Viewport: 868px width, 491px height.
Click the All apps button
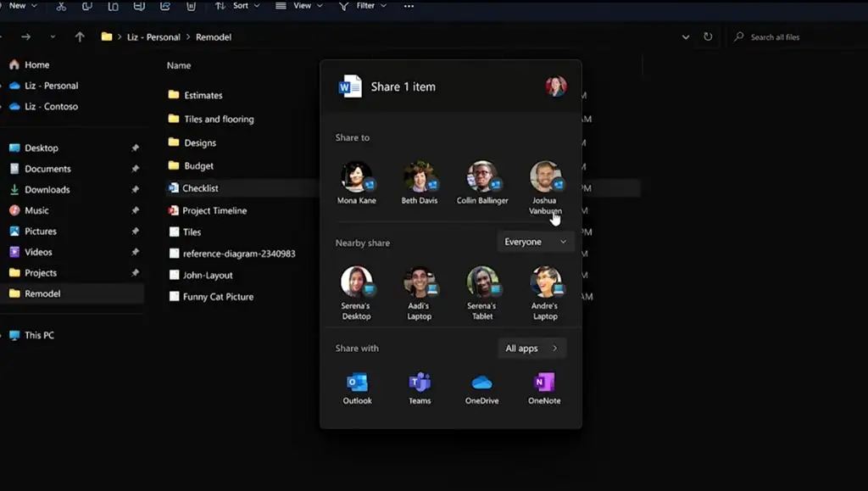[x=531, y=349]
